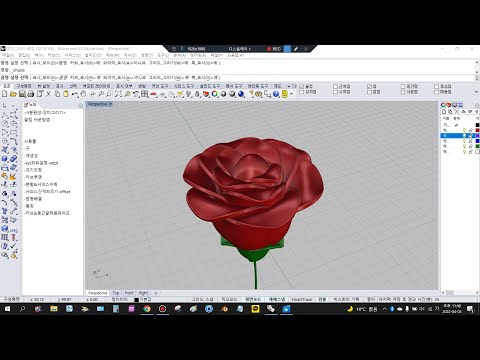This screenshot has width=480, height=360.
Task: Toggle the first osnap checkbox, bottom row
Action: click(x=302, y=92)
